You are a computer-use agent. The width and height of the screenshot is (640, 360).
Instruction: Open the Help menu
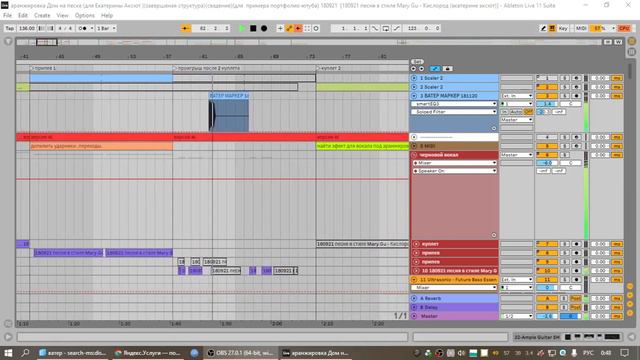[107, 15]
